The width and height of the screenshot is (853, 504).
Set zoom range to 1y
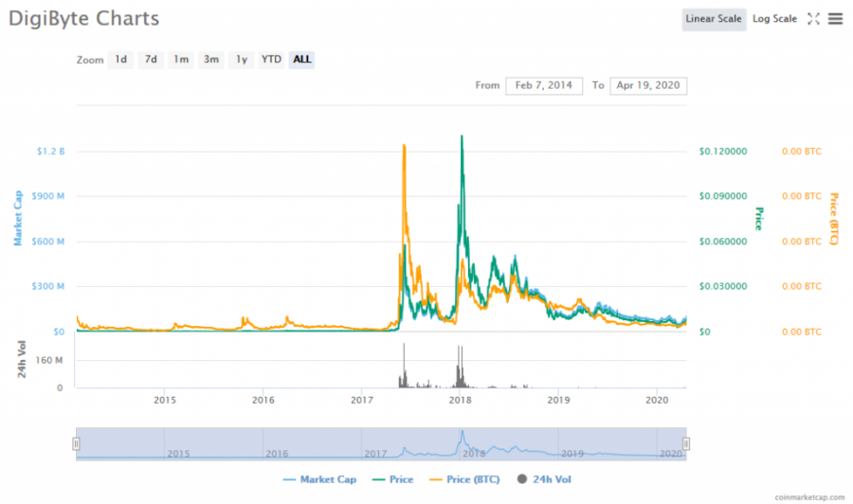click(242, 60)
